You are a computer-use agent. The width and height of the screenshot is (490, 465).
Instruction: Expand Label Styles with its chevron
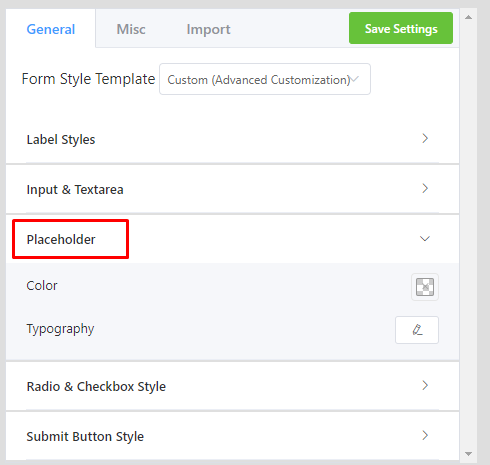click(x=425, y=138)
